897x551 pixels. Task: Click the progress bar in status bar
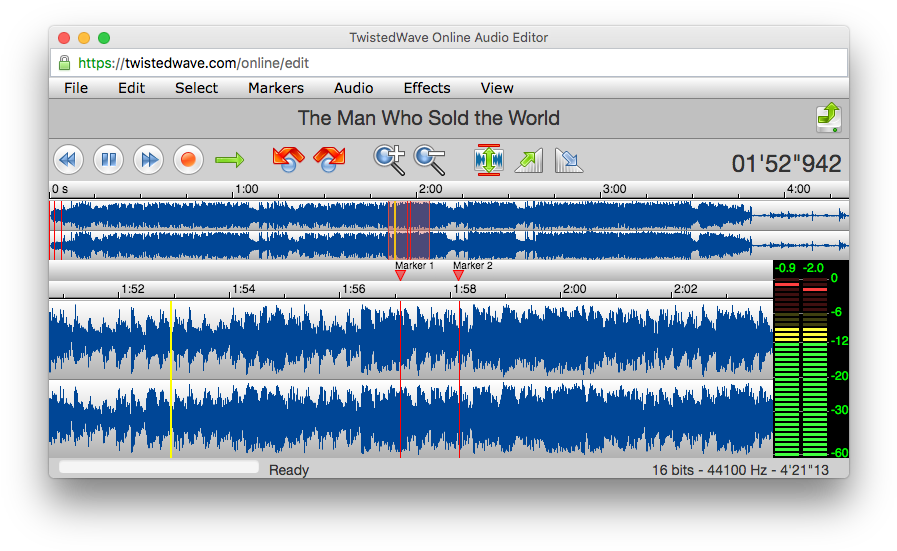(x=159, y=467)
